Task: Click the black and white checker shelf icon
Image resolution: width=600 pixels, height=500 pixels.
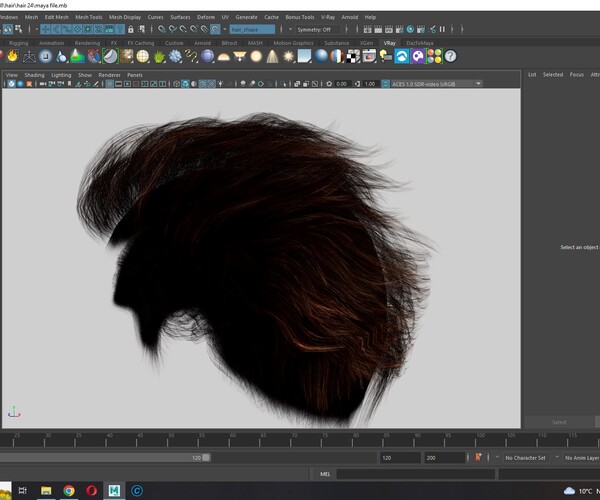Action: click(x=353, y=57)
